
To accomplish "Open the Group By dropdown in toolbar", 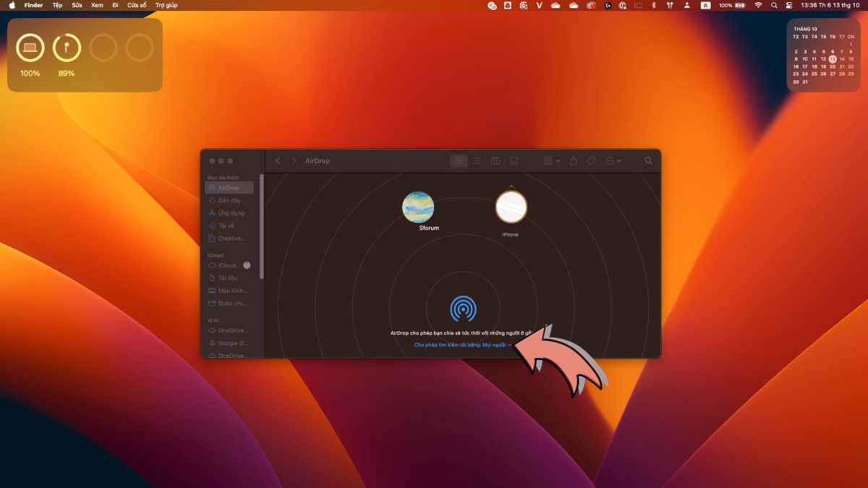I will pyautogui.click(x=551, y=160).
